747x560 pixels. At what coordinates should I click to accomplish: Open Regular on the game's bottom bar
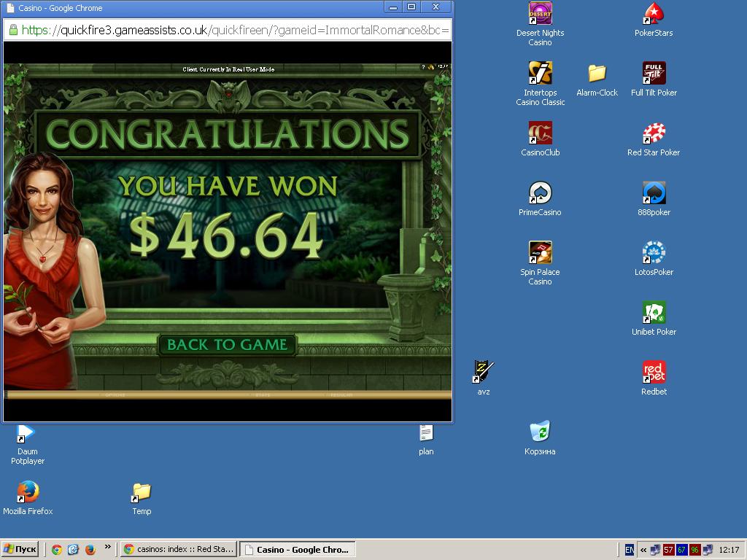click(x=341, y=395)
